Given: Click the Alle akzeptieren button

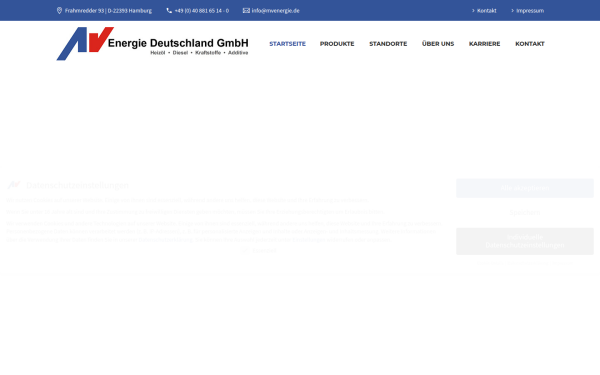Looking at the screenshot, I should click(525, 188).
